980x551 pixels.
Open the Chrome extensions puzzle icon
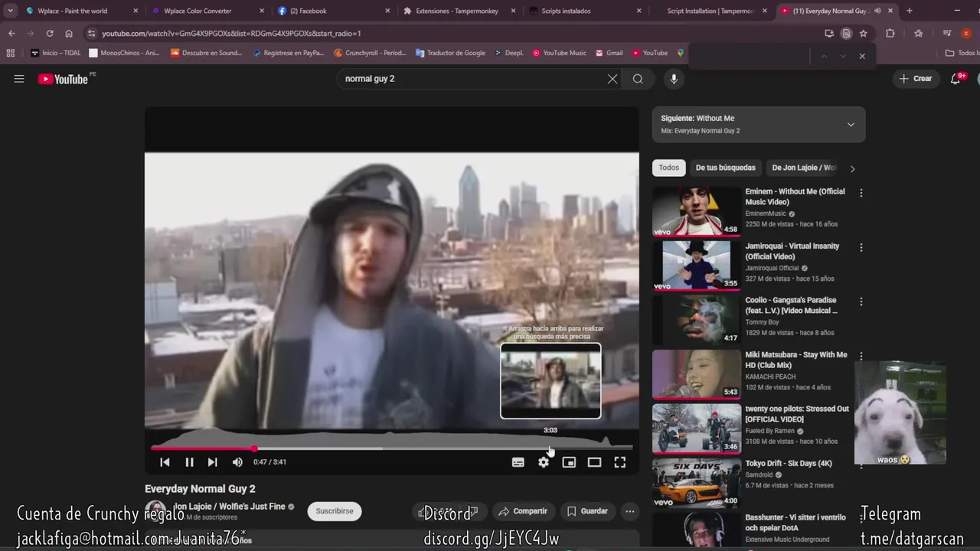[890, 34]
